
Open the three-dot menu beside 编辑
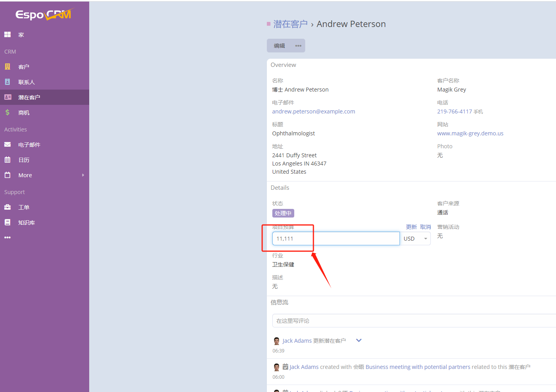click(x=298, y=46)
